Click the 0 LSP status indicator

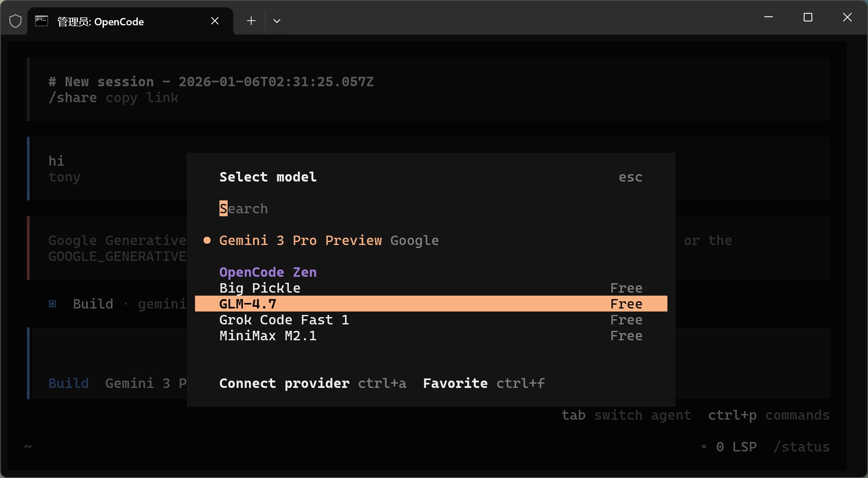pos(736,447)
